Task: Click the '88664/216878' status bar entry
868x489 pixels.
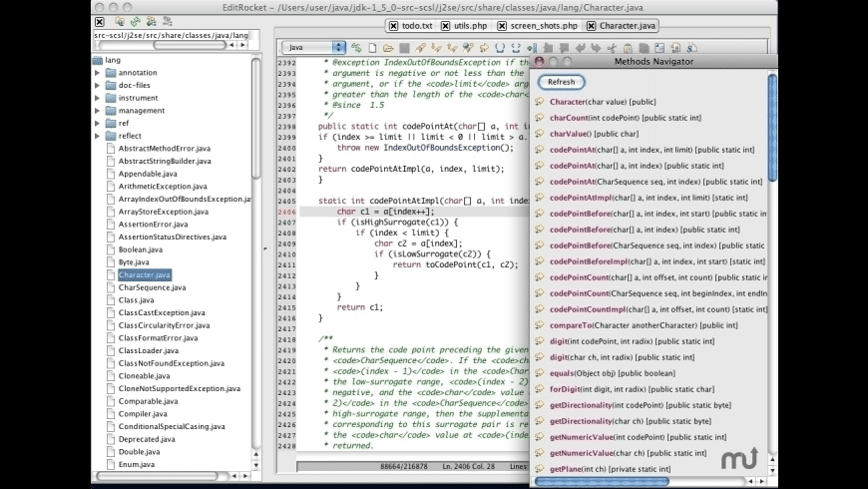Action: coord(403,466)
